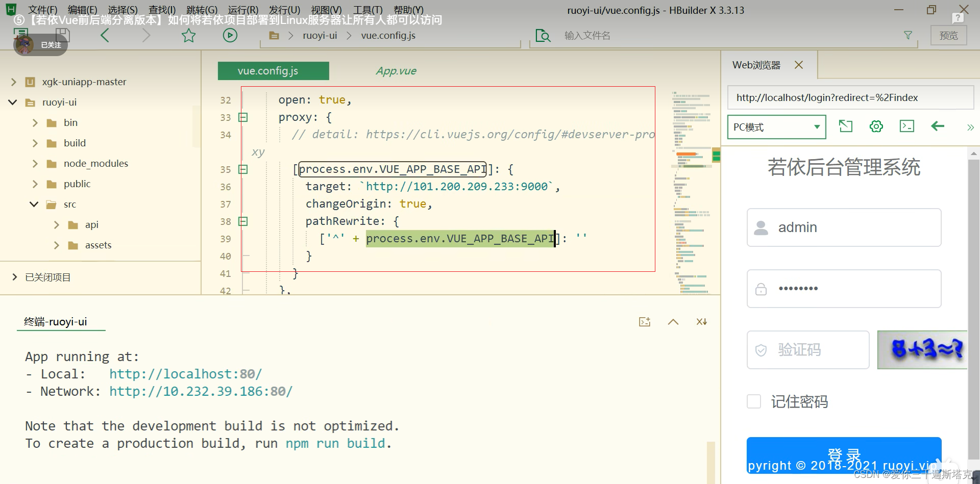Image resolution: width=980 pixels, height=484 pixels.
Task: Collapse the src folder
Action: (x=34, y=204)
